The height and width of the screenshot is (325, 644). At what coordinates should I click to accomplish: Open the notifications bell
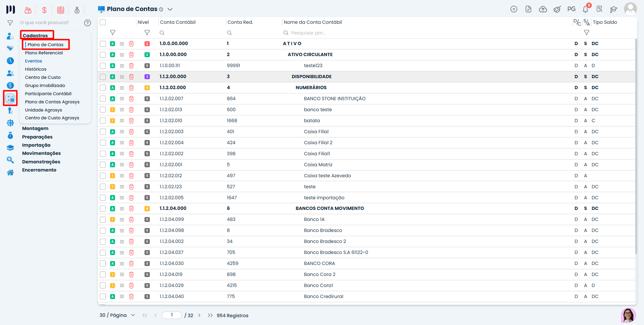click(585, 9)
